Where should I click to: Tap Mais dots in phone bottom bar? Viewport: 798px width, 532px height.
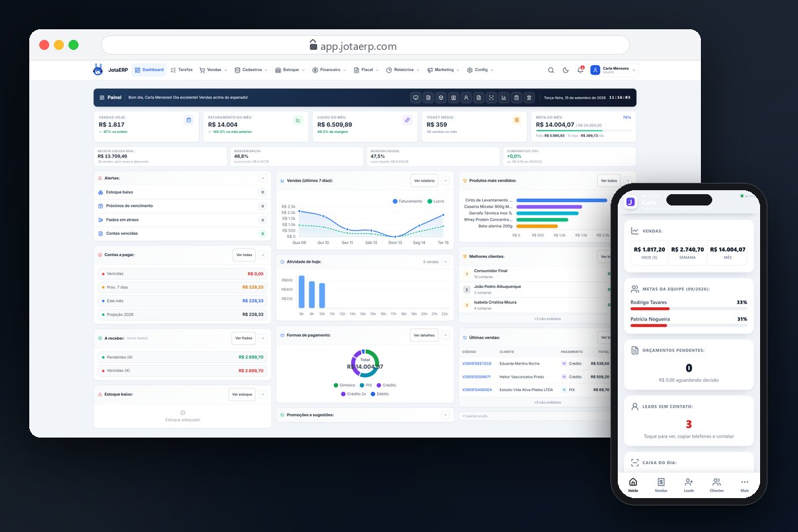[x=745, y=482]
